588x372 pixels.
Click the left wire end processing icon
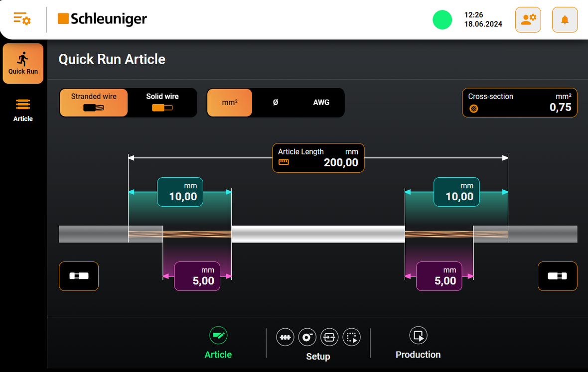[x=79, y=276]
